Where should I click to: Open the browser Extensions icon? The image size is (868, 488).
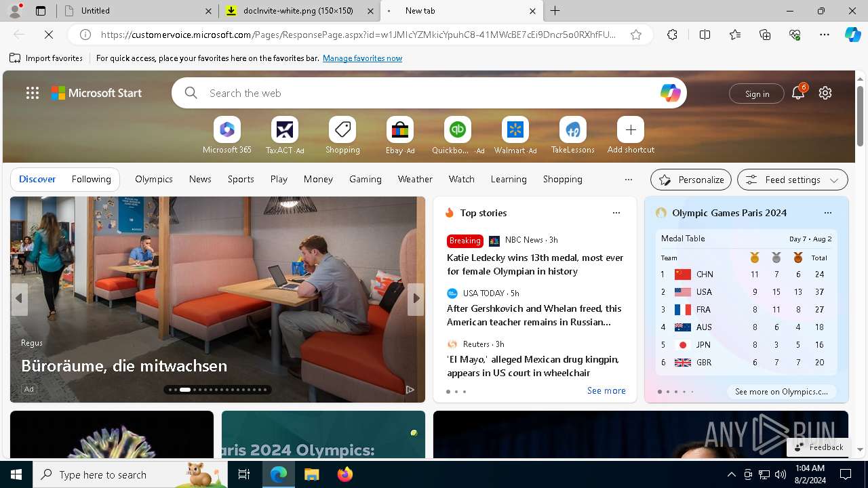(x=672, y=35)
